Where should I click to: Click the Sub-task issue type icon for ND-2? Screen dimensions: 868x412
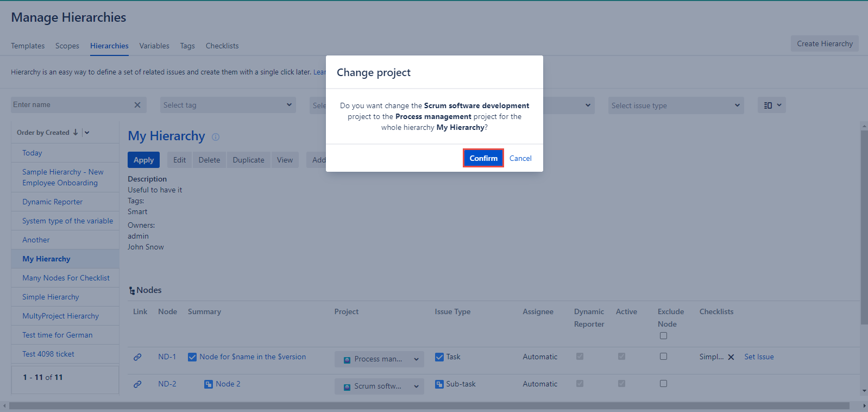click(439, 384)
